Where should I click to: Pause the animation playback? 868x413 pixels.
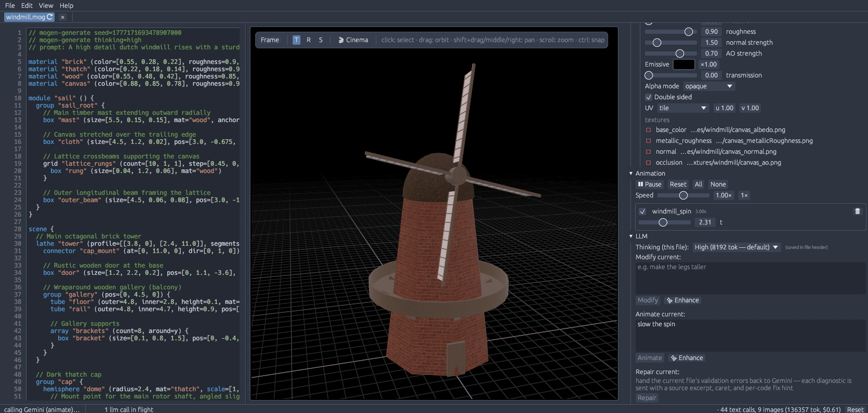click(650, 184)
